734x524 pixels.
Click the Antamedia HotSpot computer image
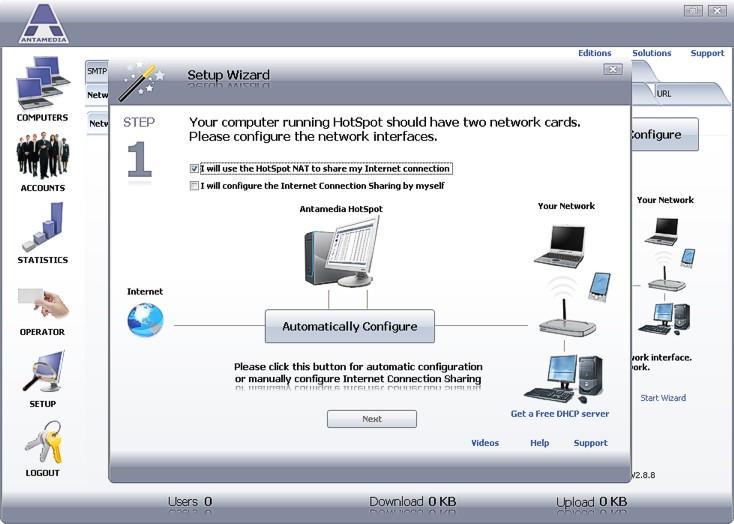coord(342,252)
